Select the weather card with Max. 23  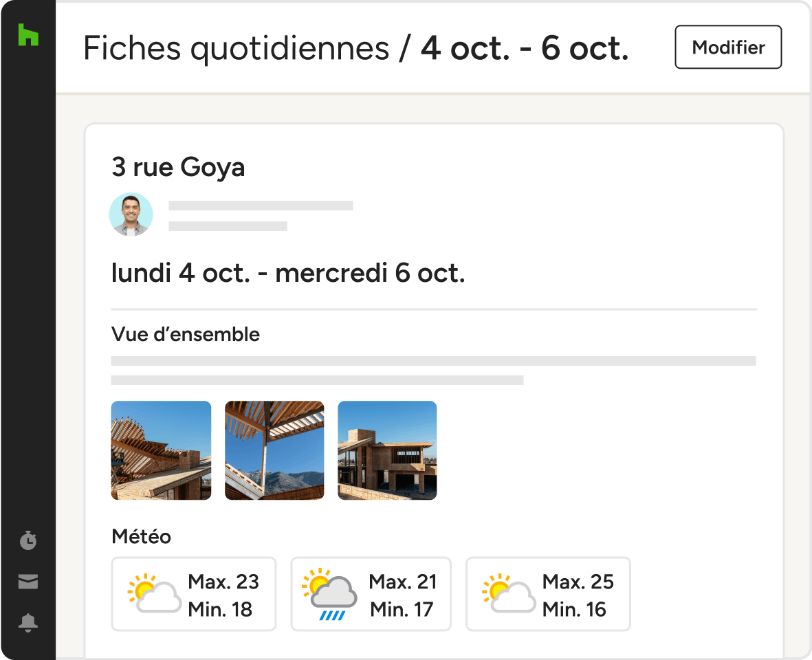(x=194, y=594)
